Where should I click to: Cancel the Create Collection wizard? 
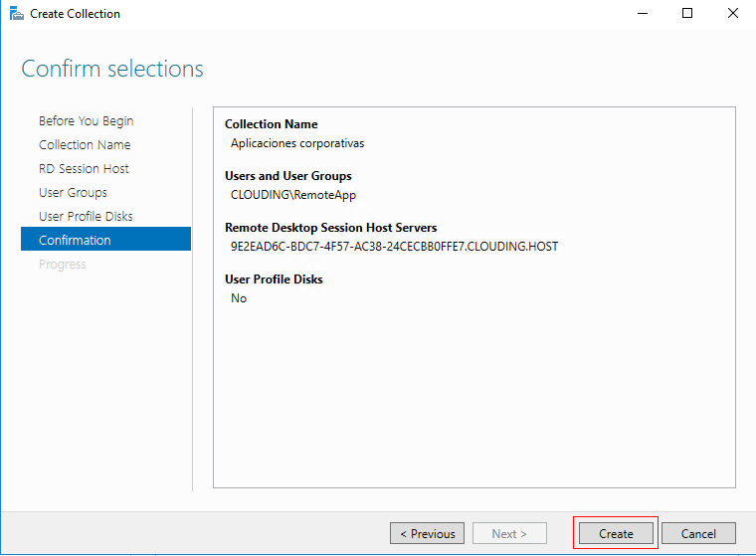point(698,533)
